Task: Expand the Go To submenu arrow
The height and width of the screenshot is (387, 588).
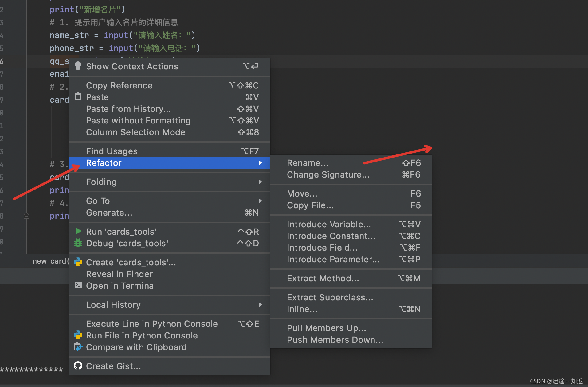Action: pyautogui.click(x=260, y=201)
